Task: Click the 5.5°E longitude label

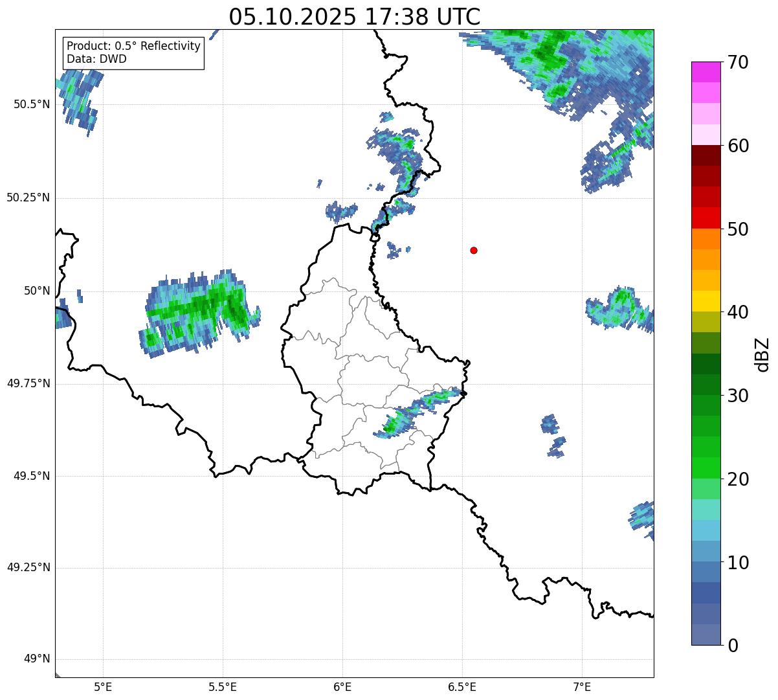Action: click(x=223, y=687)
